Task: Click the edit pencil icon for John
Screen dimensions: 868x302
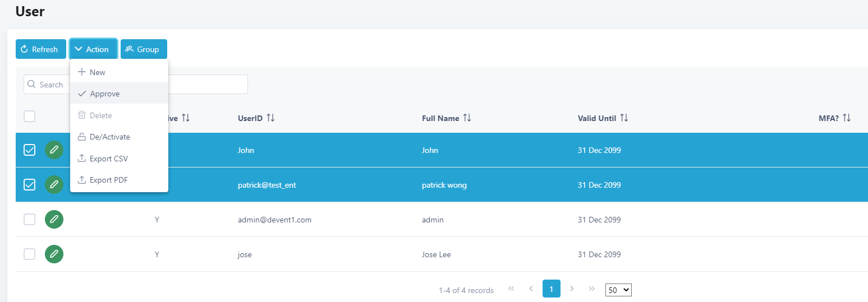Action: [54, 150]
